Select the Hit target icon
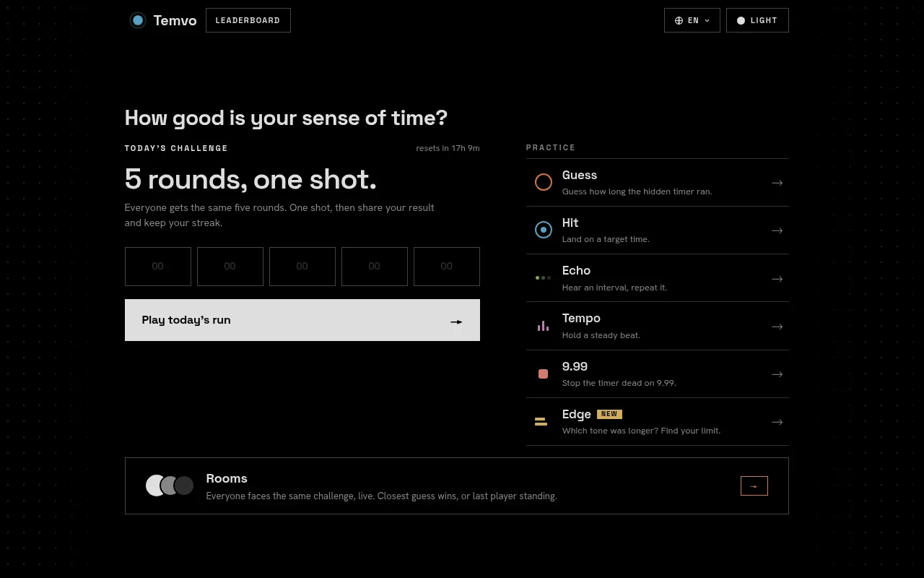Image resolution: width=924 pixels, height=578 pixels. coord(543,230)
